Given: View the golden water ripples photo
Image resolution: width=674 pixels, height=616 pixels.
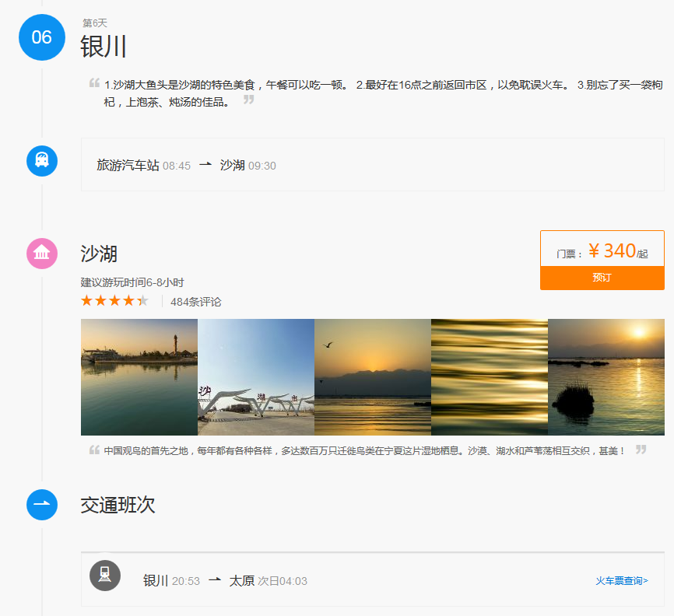Looking at the screenshot, I should (490, 376).
